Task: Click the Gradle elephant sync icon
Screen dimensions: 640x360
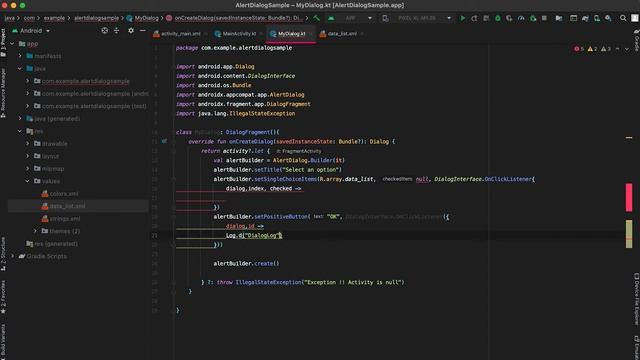Action: (585, 18)
